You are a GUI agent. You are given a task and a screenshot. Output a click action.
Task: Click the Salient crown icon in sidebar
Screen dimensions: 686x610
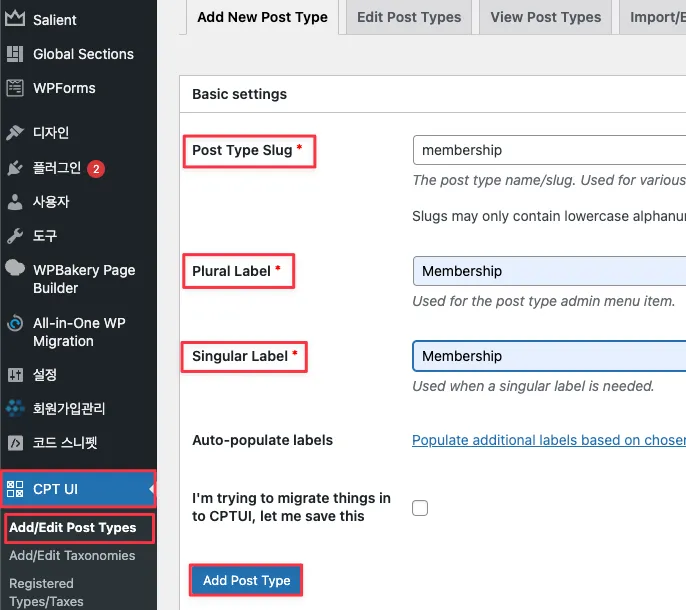[x=15, y=20]
